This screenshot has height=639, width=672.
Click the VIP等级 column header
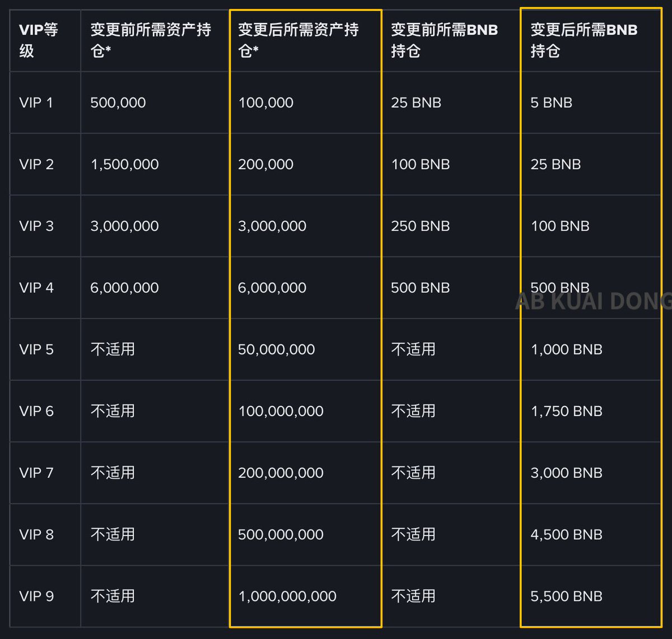point(38,40)
